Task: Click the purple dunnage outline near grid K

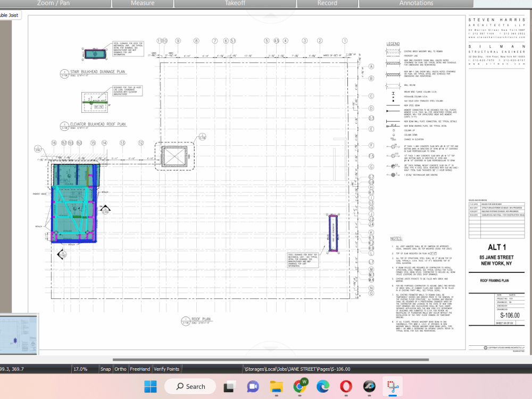Action: (x=333, y=233)
